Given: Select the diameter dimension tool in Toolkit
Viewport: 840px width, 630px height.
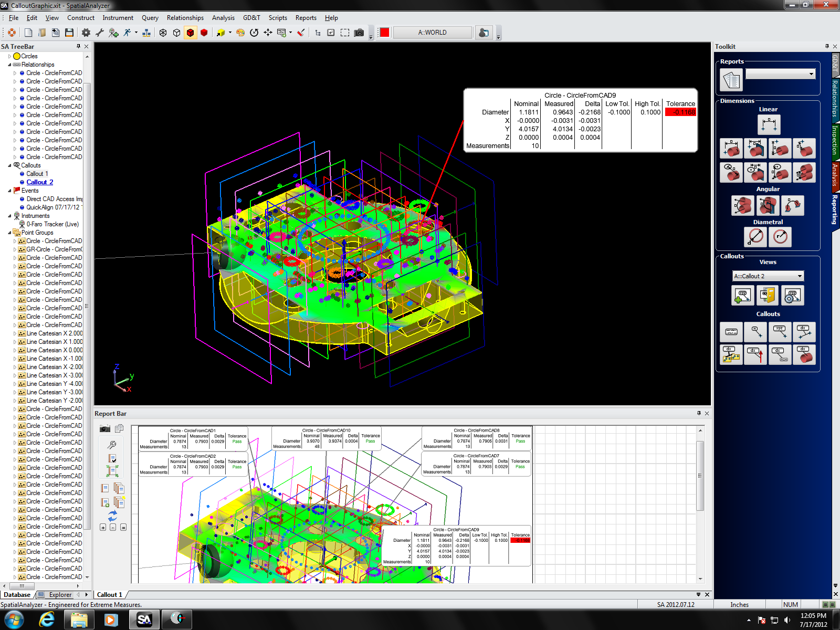Looking at the screenshot, I should pos(755,237).
